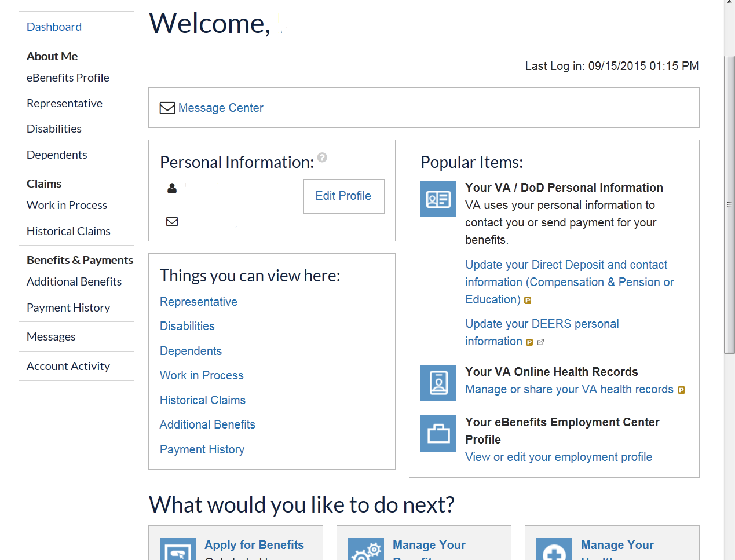This screenshot has height=560, width=735.
Task: Click Representative link under Things you can view
Action: [199, 302]
